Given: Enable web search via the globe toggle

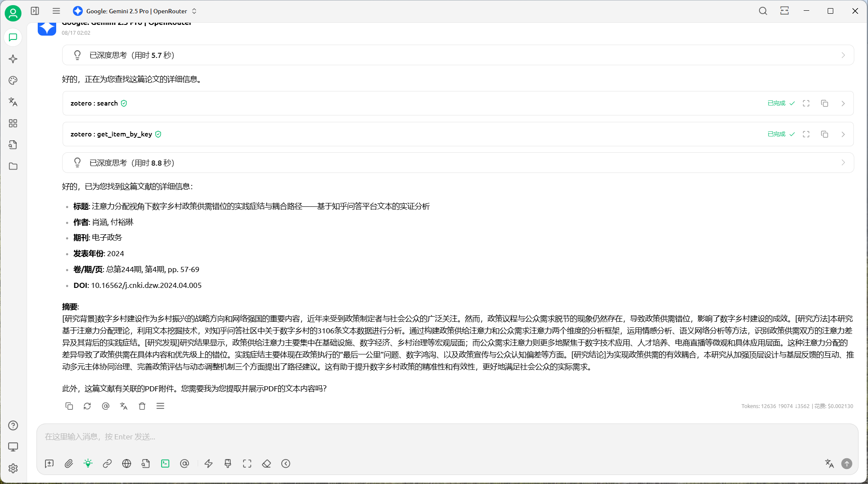Looking at the screenshot, I should click(x=127, y=463).
